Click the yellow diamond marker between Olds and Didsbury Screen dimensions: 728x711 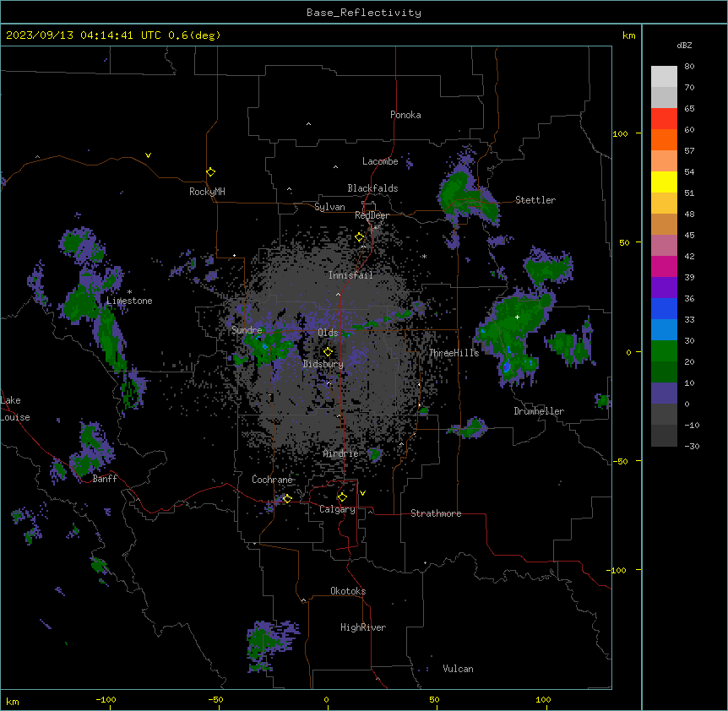[x=328, y=352]
